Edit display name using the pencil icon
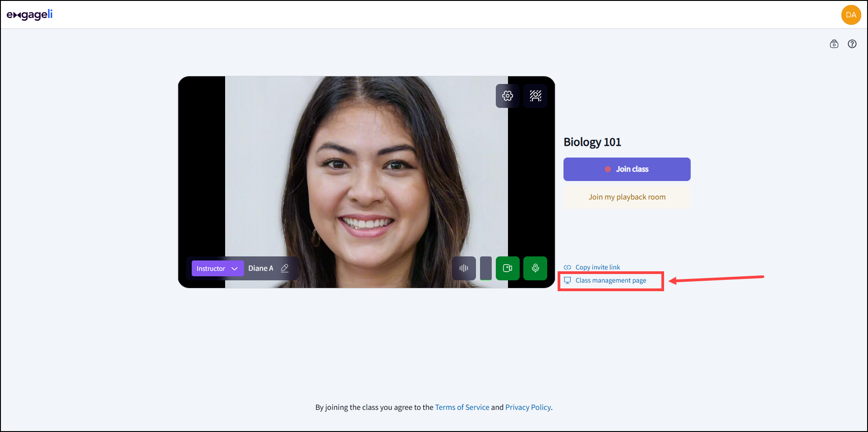The image size is (868, 432). [x=285, y=268]
